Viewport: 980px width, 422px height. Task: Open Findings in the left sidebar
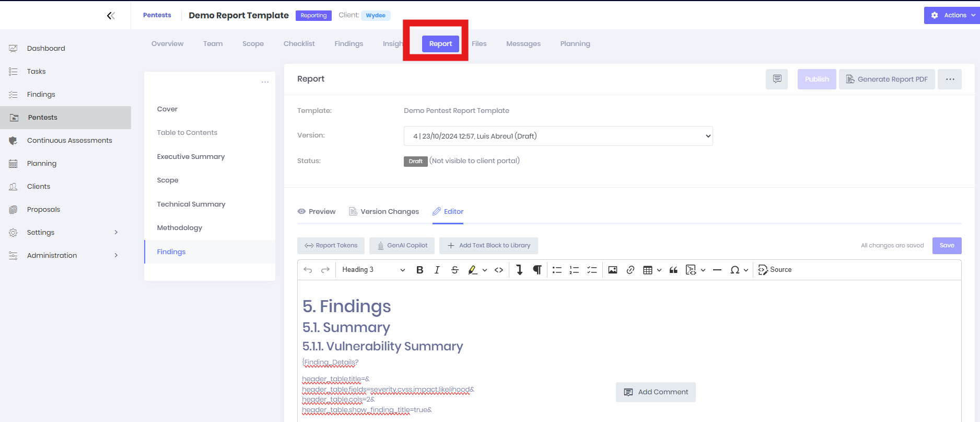pyautogui.click(x=41, y=94)
